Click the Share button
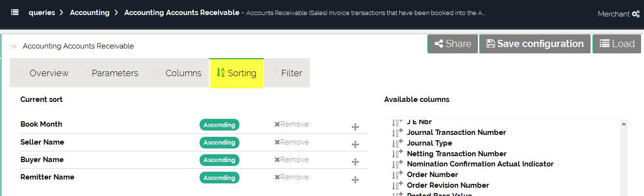 click(x=453, y=44)
